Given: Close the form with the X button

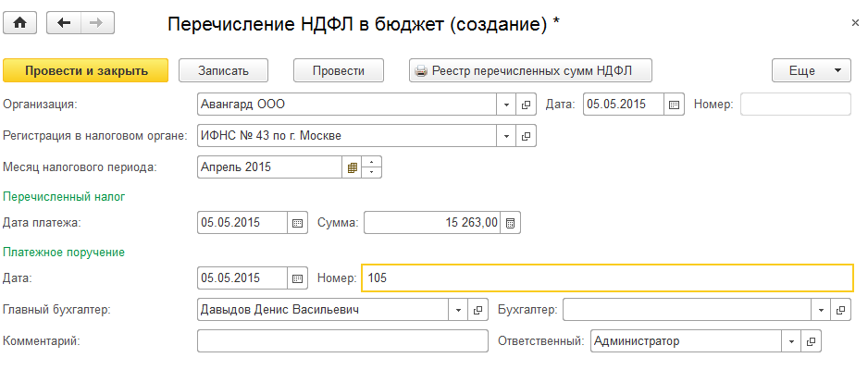Looking at the screenshot, I should (853, 21).
